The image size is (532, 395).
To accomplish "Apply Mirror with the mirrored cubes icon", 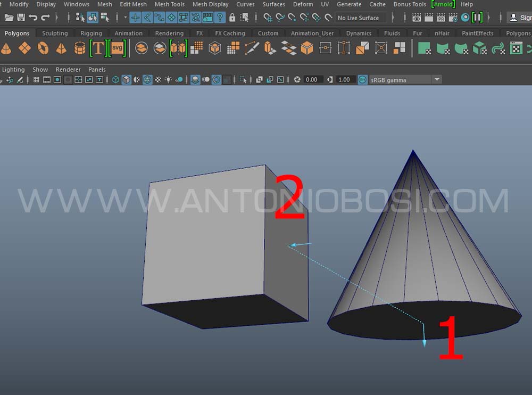I will tap(178, 48).
